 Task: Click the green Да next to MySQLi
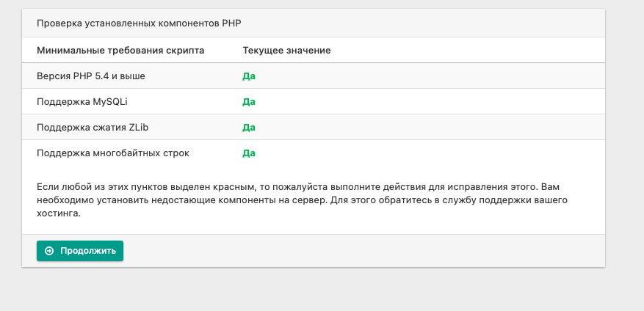tap(249, 102)
